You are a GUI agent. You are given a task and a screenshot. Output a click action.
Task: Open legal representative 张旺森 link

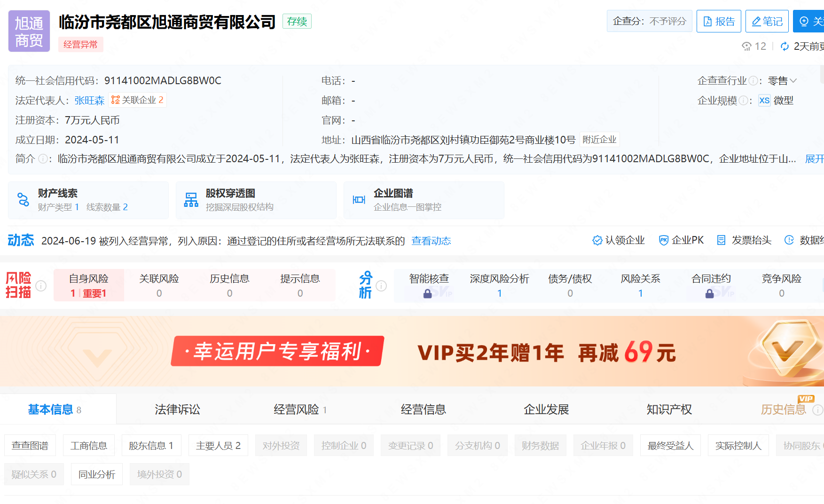(89, 101)
